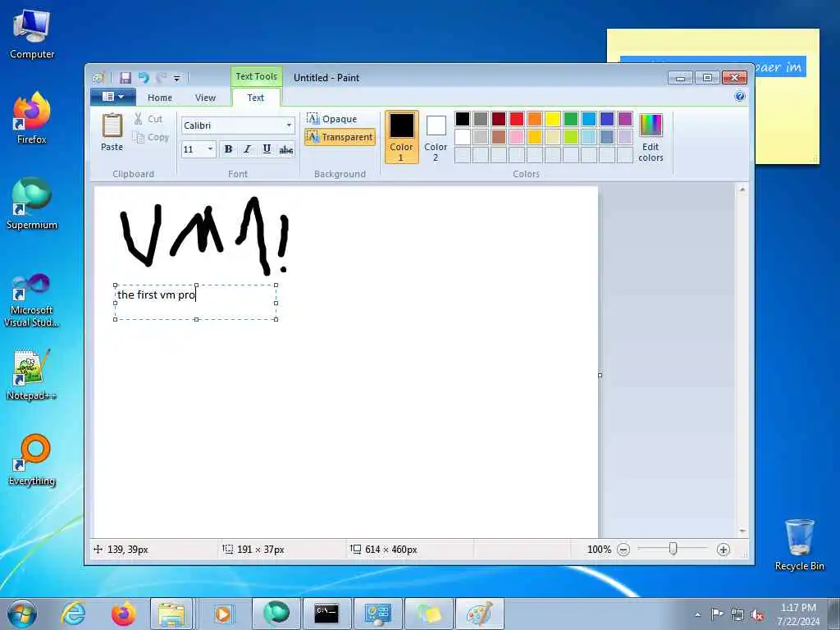Click the zoom slider handle

pos(673,549)
